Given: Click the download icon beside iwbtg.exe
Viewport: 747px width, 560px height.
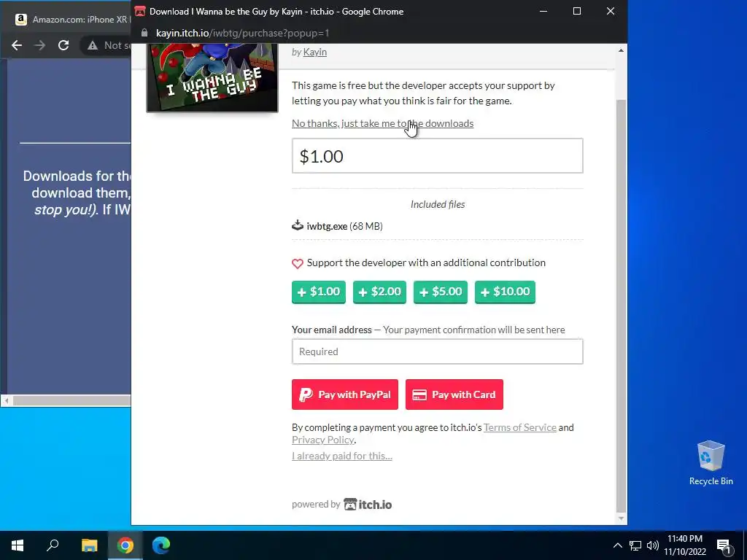Looking at the screenshot, I should tap(298, 225).
